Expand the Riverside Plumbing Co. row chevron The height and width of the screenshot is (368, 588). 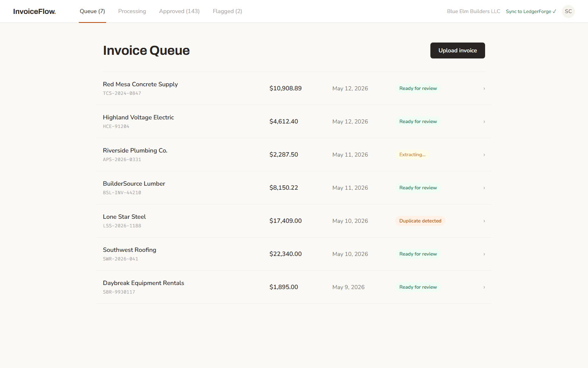(484, 155)
